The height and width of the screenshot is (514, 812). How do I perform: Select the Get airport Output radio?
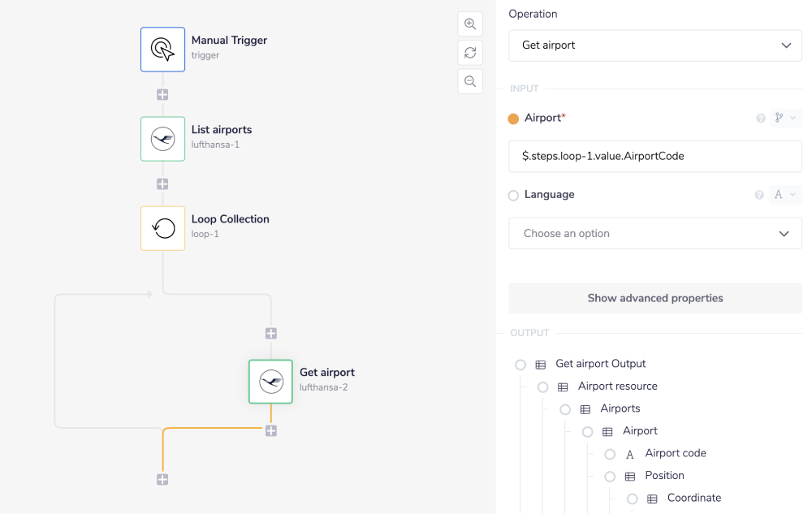coord(520,365)
